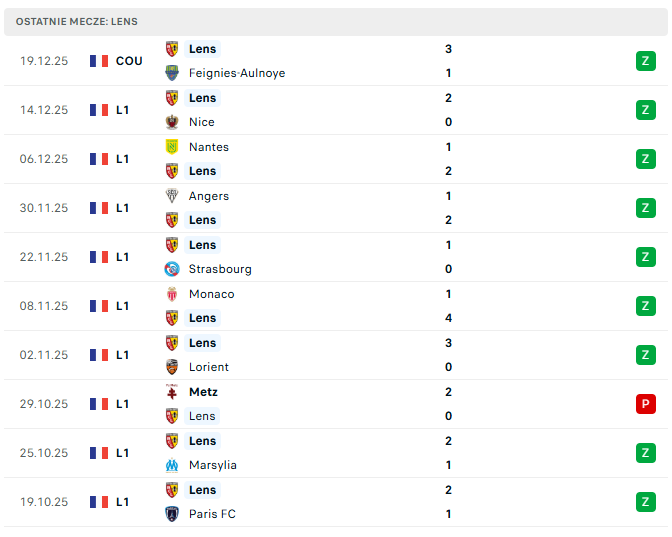This screenshot has width=672, height=537.
Task: Click the red P loss badge
Action: 645,404
